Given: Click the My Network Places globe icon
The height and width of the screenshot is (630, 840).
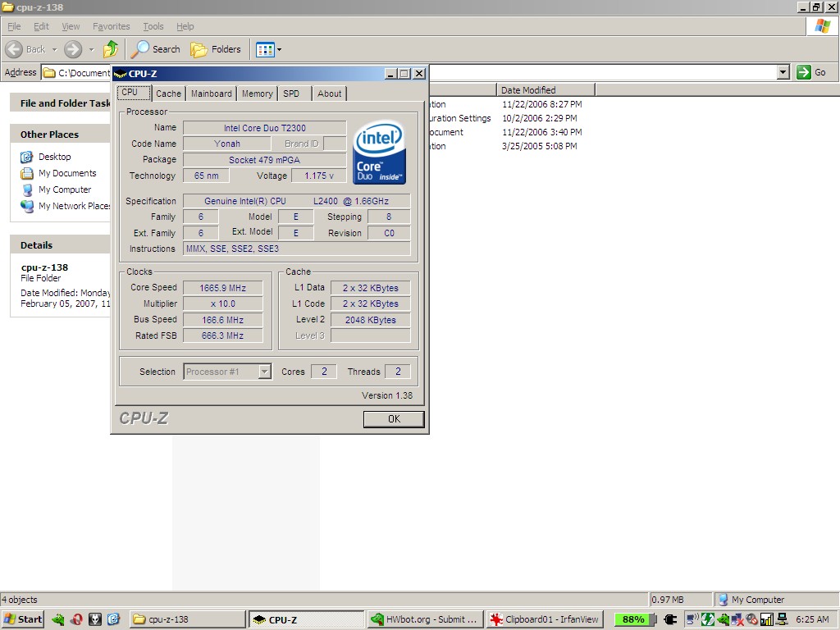Looking at the screenshot, I should pyautogui.click(x=27, y=206).
